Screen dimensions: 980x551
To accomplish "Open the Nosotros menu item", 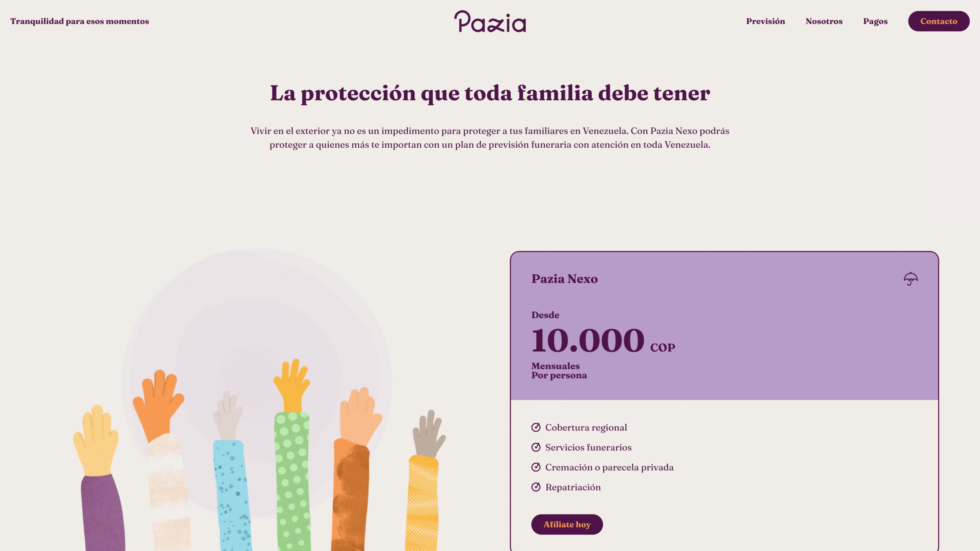I will pyautogui.click(x=824, y=21).
